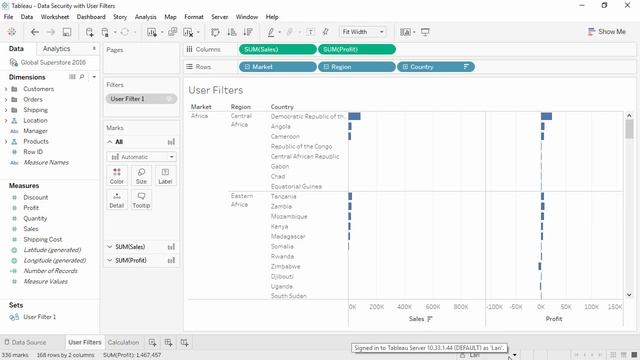Screen dimensions: 640x360
Task: Expand the Products hierarchy
Action: coord(6,142)
